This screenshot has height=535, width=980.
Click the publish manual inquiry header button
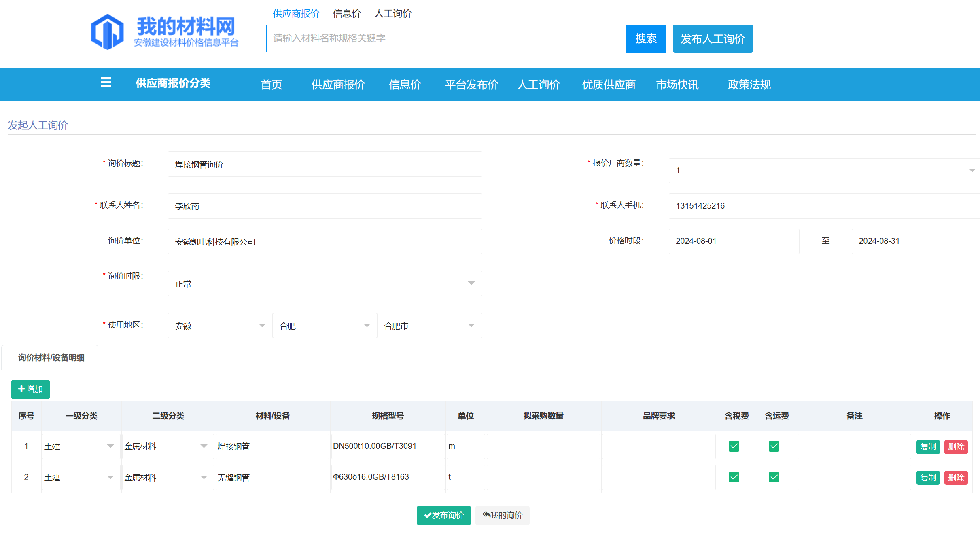[x=712, y=38]
